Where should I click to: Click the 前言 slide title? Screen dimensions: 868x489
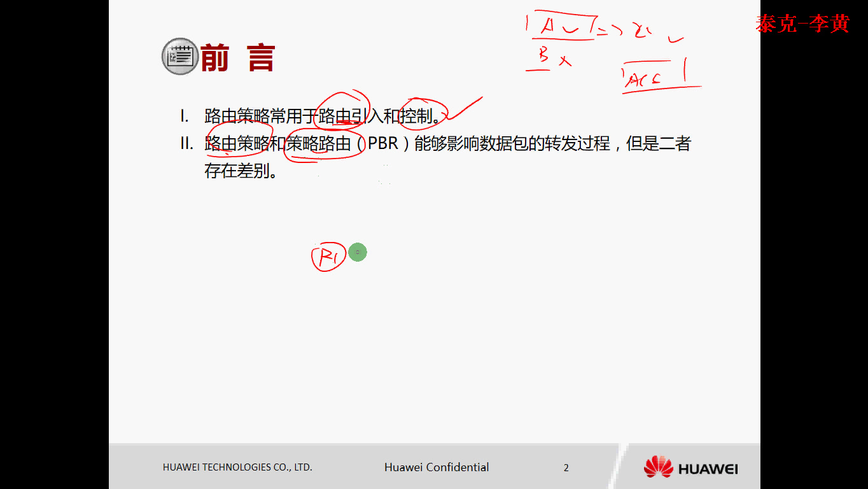point(237,58)
